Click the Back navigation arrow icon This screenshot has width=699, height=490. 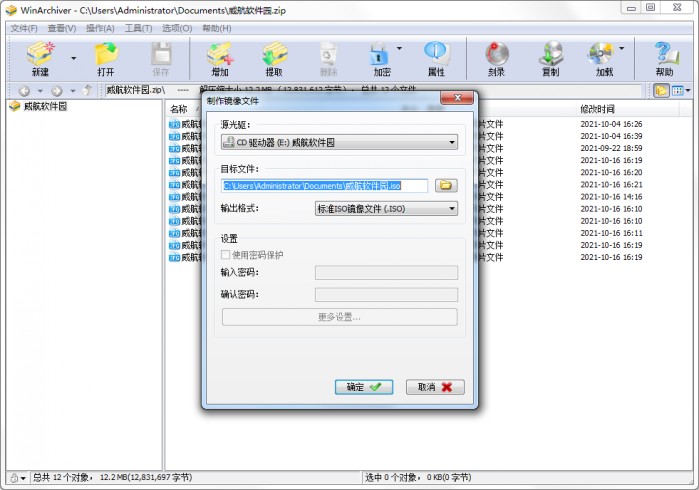point(24,91)
